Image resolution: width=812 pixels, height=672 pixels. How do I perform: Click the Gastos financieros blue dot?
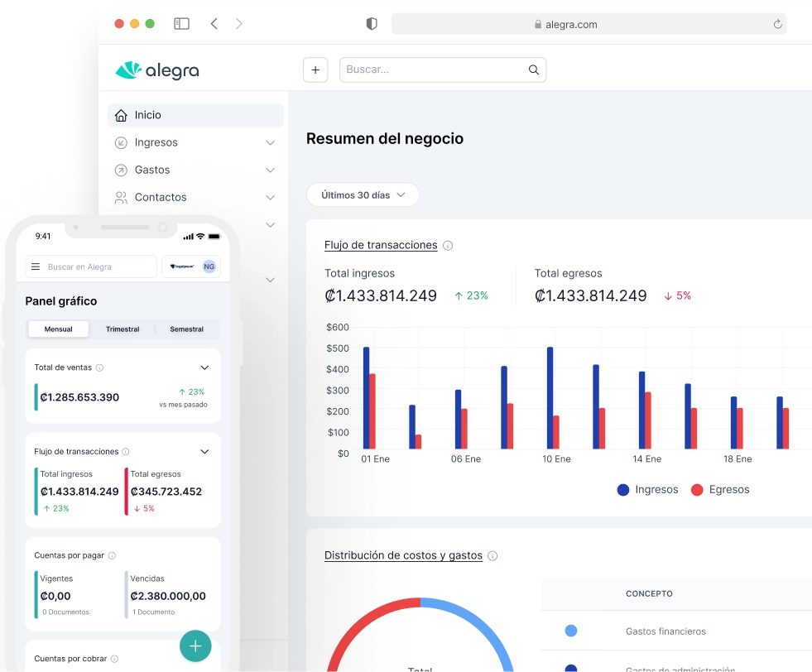pos(571,631)
